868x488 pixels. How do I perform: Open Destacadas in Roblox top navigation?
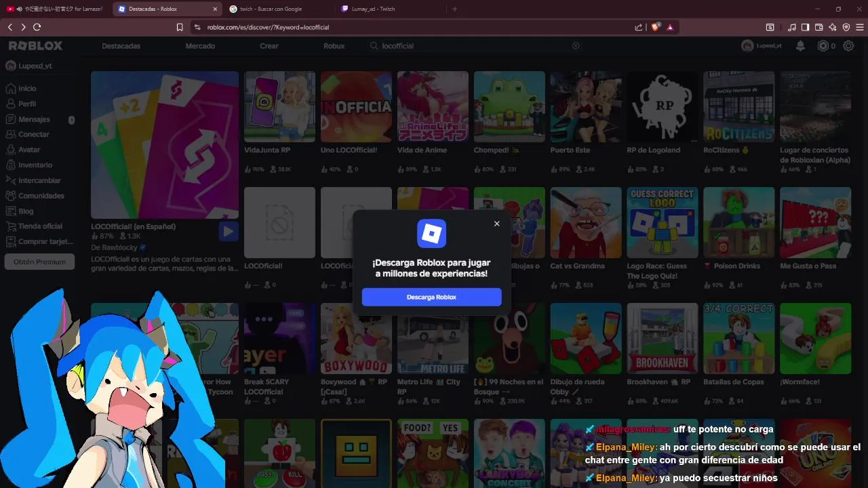pyautogui.click(x=121, y=46)
